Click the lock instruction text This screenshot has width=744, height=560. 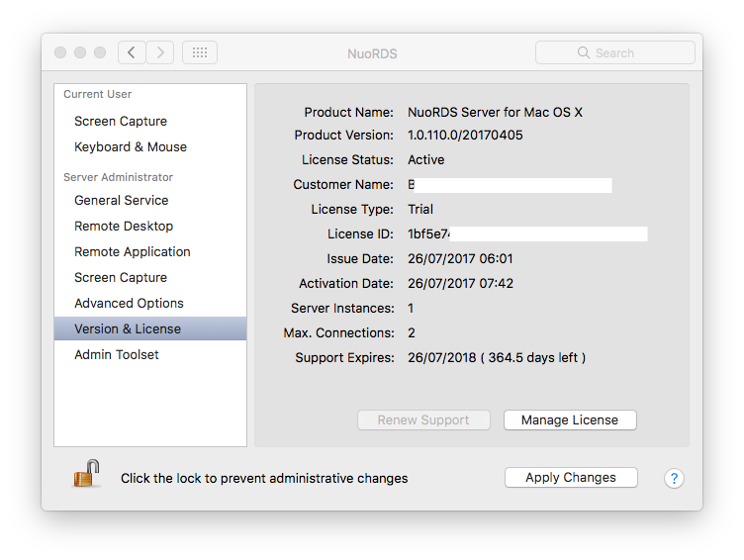[x=264, y=478]
